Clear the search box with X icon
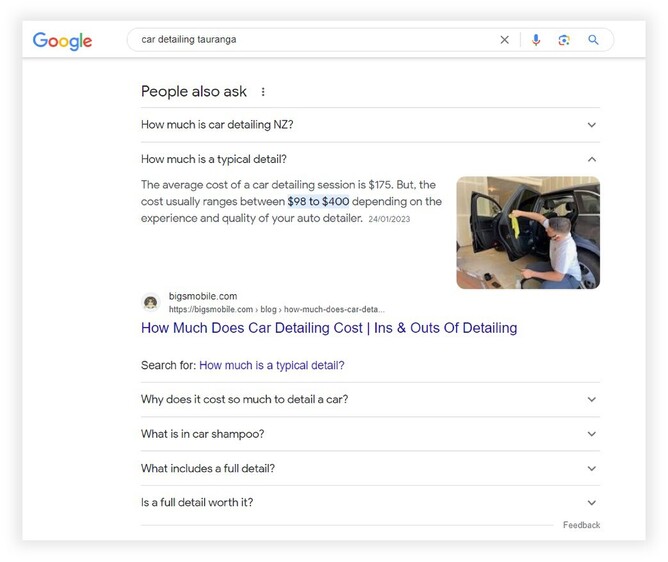 (x=504, y=40)
